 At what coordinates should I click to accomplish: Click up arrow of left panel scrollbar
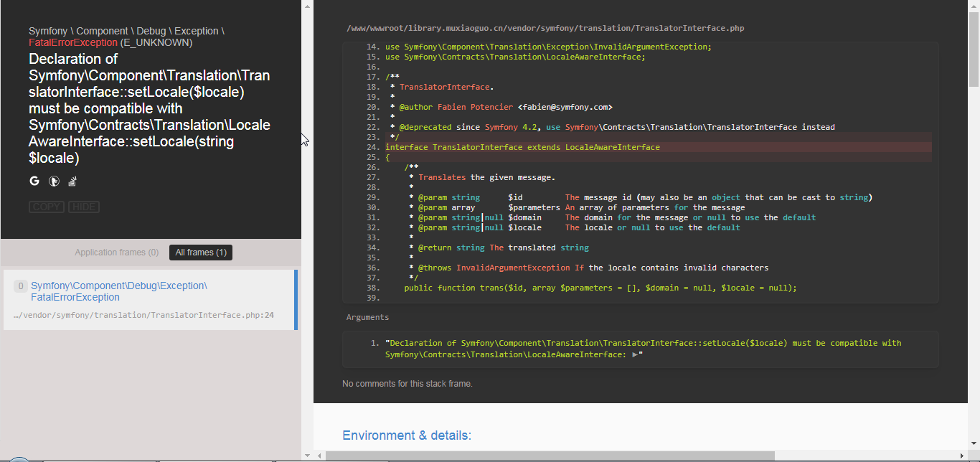[x=307, y=6]
